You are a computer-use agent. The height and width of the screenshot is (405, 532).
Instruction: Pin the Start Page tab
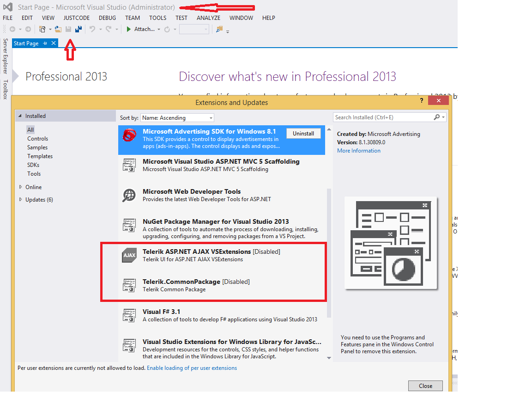tap(45, 43)
